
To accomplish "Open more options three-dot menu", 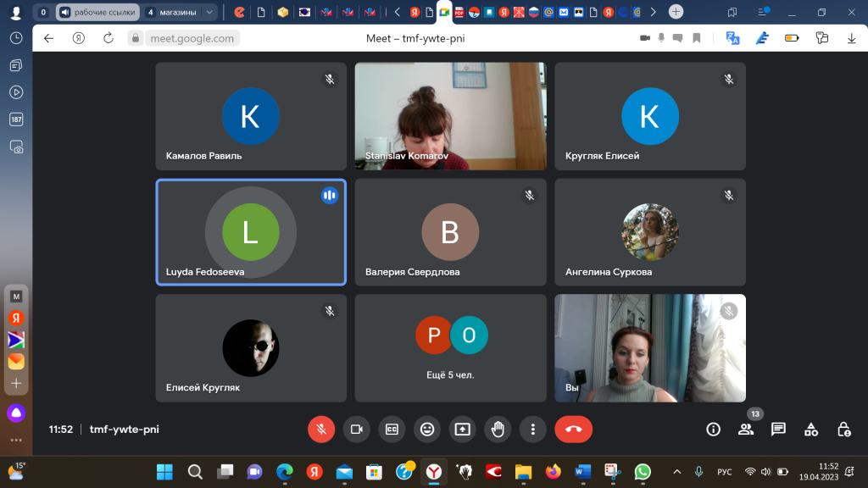I will pyautogui.click(x=533, y=430).
